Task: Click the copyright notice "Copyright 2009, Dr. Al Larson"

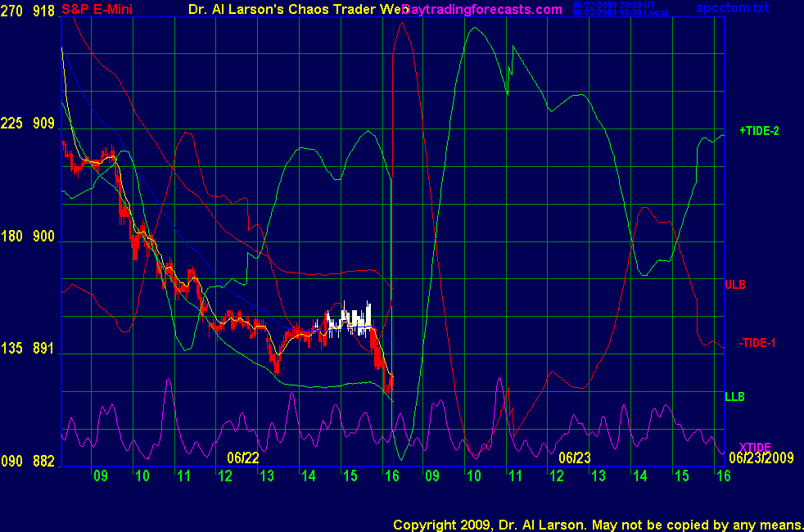Action: click(490, 525)
